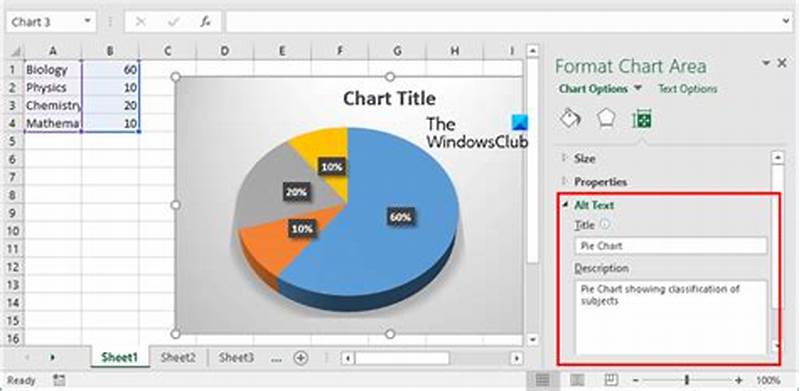
Task: Open the task pane options dropdown arrow
Action: 766,63
